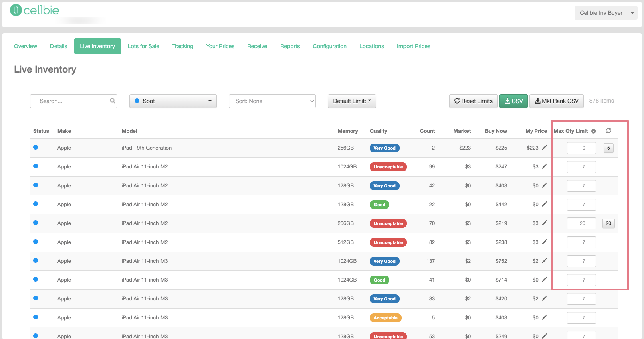Click the Default Limit: 7 button
Image resolution: width=644 pixels, height=339 pixels.
click(x=352, y=101)
